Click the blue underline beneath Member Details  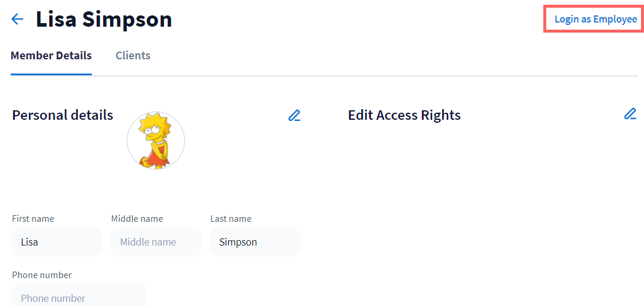point(51,75)
